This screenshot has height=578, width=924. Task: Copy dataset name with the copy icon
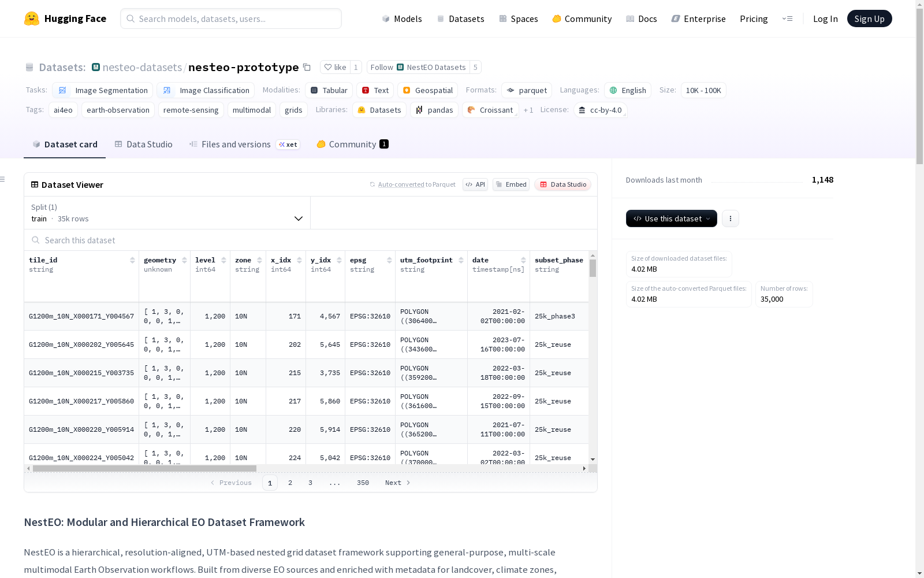point(307,68)
